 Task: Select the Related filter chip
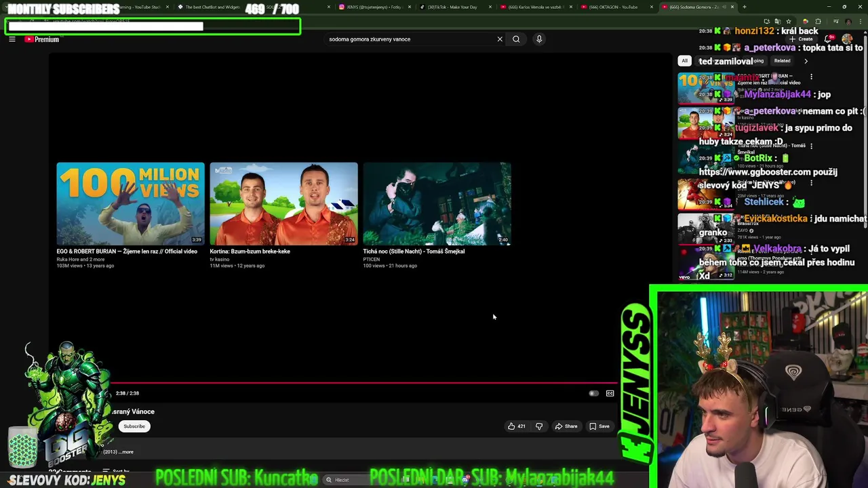click(782, 61)
